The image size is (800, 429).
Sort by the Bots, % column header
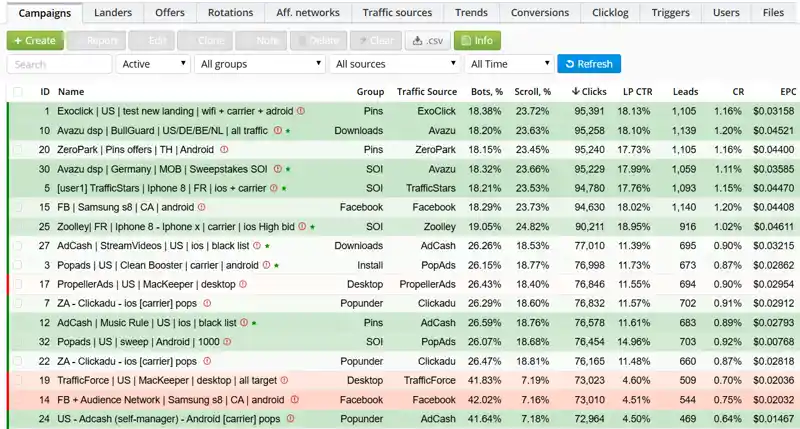coord(486,92)
